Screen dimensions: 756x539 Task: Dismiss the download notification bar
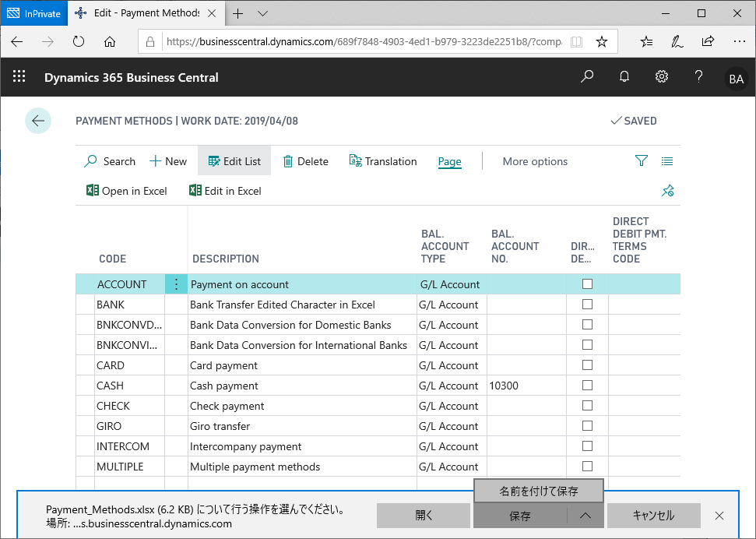[719, 516]
